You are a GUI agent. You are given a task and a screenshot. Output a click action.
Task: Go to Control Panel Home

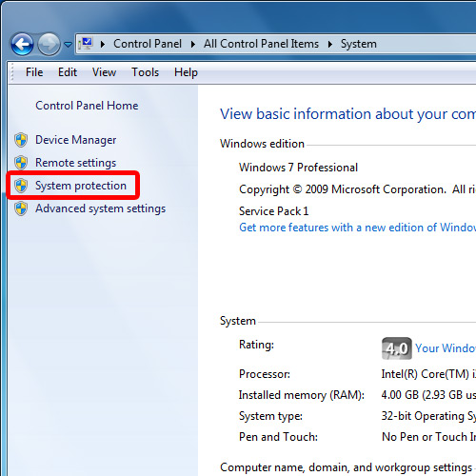click(x=87, y=106)
